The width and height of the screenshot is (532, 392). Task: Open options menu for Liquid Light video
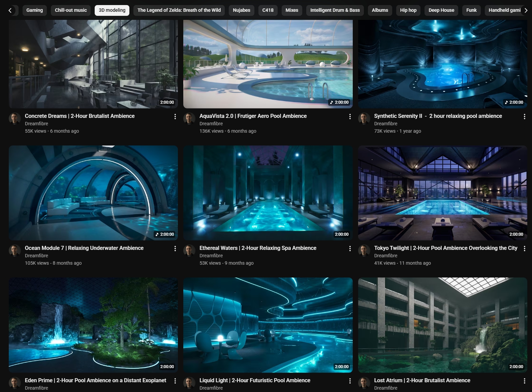[x=350, y=381]
